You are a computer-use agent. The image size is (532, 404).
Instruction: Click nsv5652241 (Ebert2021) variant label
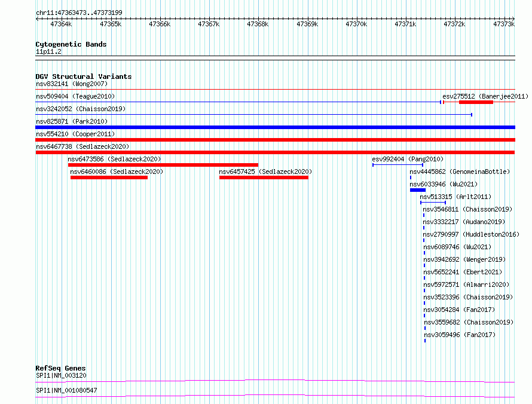(x=463, y=272)
